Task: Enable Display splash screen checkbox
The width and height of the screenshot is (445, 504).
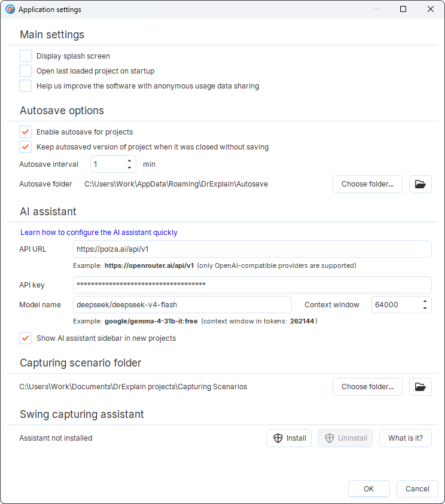Action: [25, 56]
